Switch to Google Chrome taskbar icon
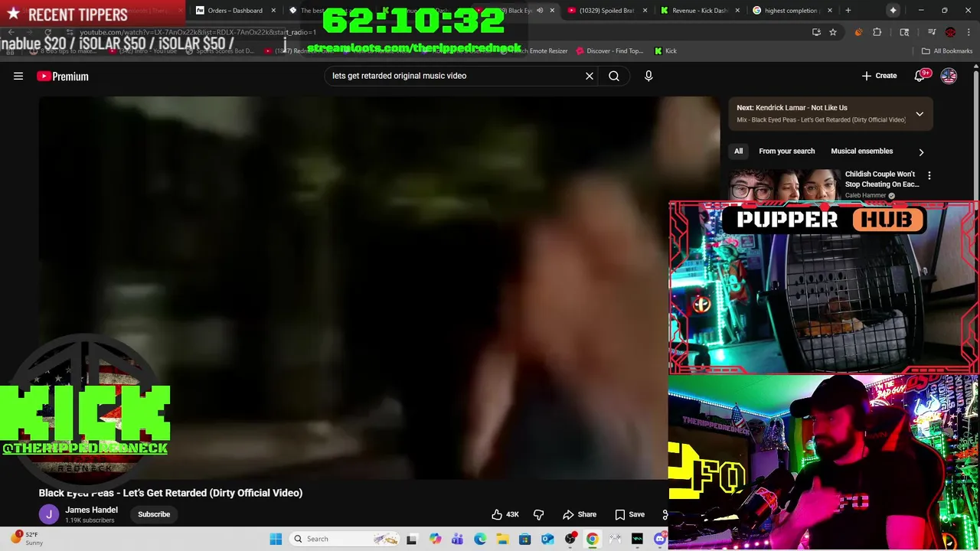 click(x=593, y=539)
